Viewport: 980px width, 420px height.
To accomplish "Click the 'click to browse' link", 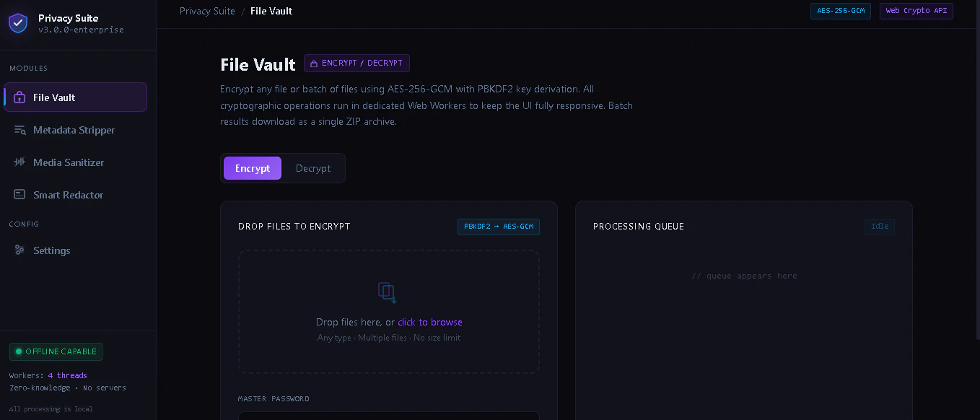I will pos(430,322).
